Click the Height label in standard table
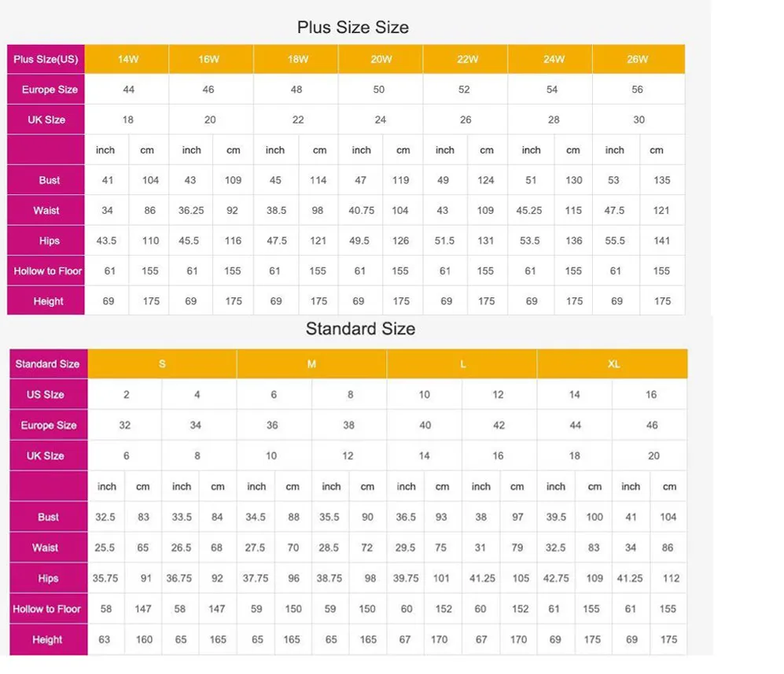 49,639
